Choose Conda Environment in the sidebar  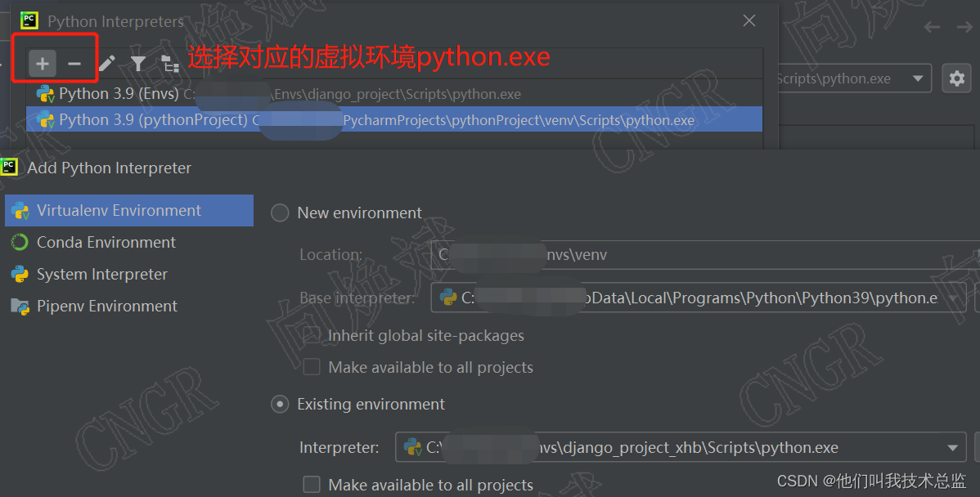click(129, 242)
